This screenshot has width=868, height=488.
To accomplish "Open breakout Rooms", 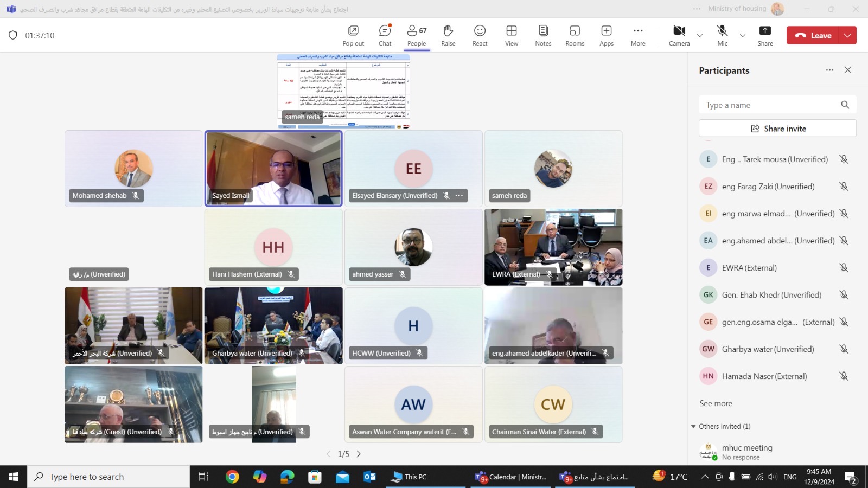I will point(575,36).
